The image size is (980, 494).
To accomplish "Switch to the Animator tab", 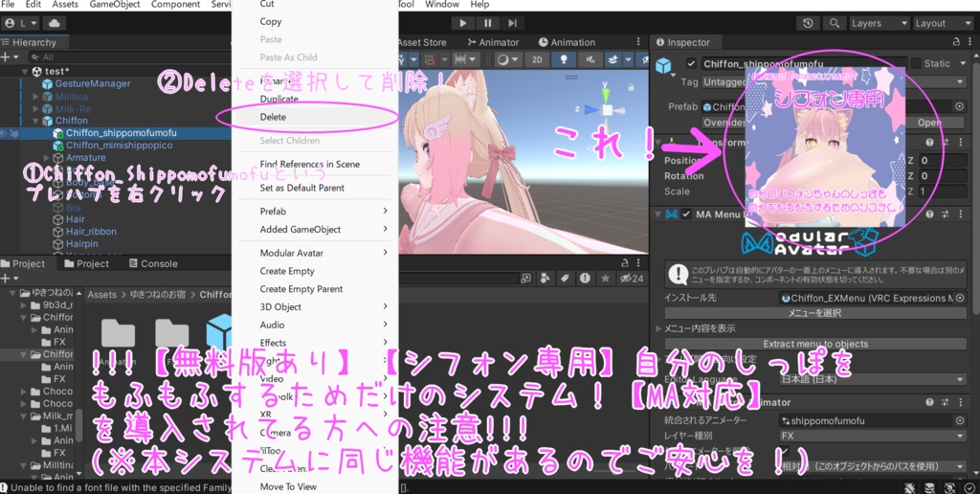I will tap(493, 42).
